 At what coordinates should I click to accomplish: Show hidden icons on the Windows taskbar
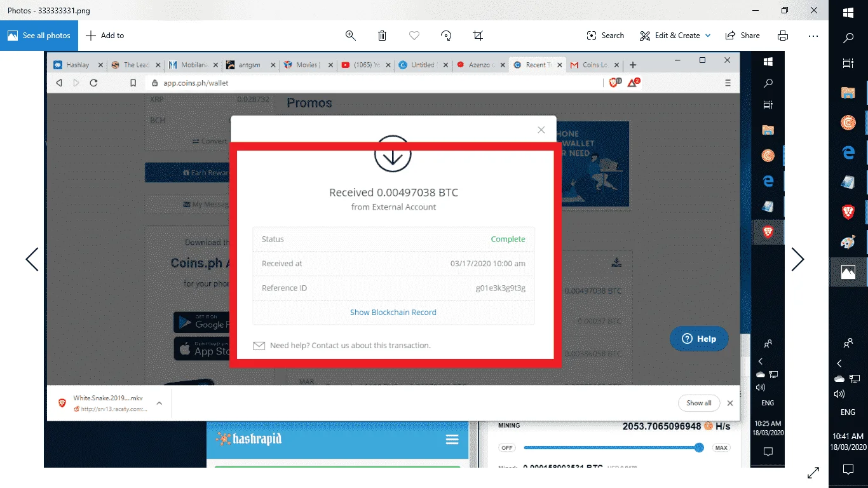[839, 363]
